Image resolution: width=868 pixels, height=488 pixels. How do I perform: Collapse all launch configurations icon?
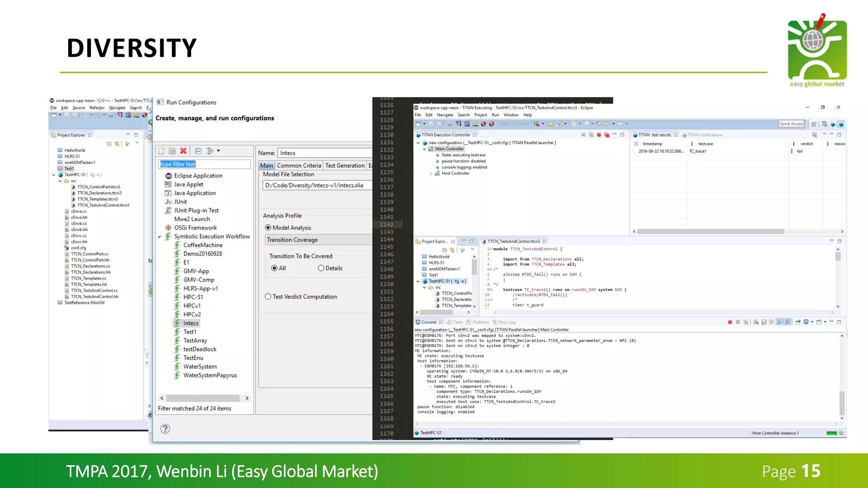coord(198,151)
